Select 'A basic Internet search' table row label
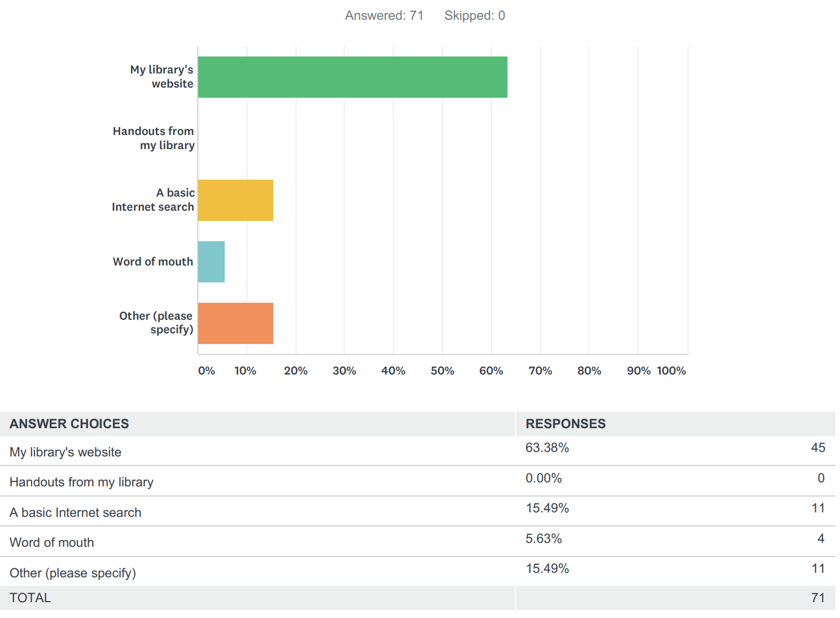The image size is (840, 618). [x=76, y=512]
